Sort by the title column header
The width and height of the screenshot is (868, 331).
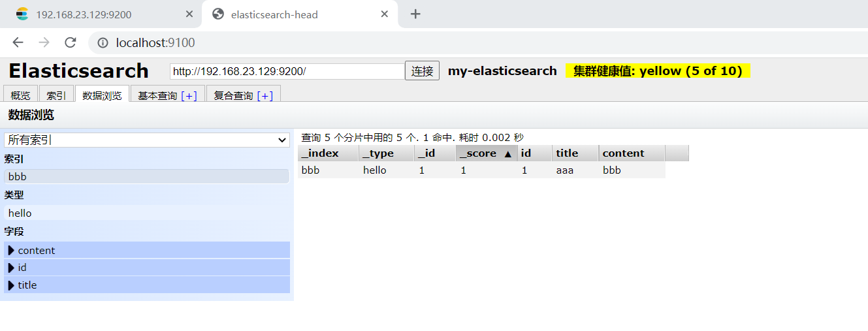pyautogui.click(x=575, y=153)
